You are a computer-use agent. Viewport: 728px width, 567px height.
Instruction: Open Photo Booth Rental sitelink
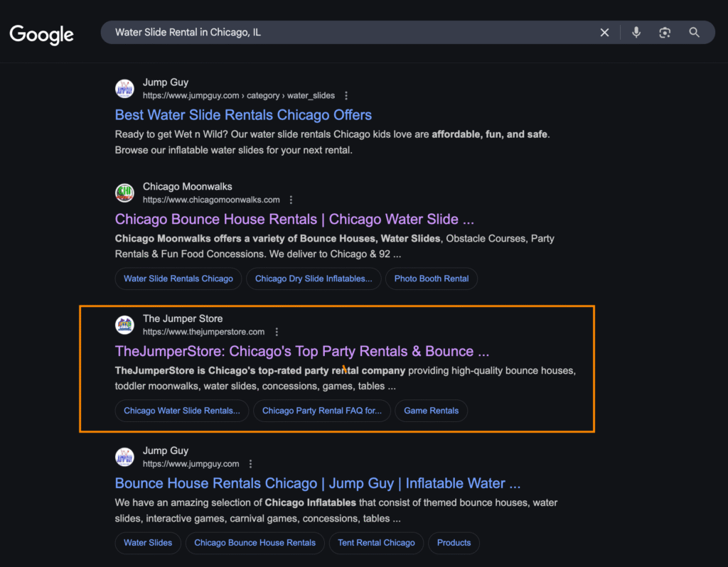click(x=432, y=279)
